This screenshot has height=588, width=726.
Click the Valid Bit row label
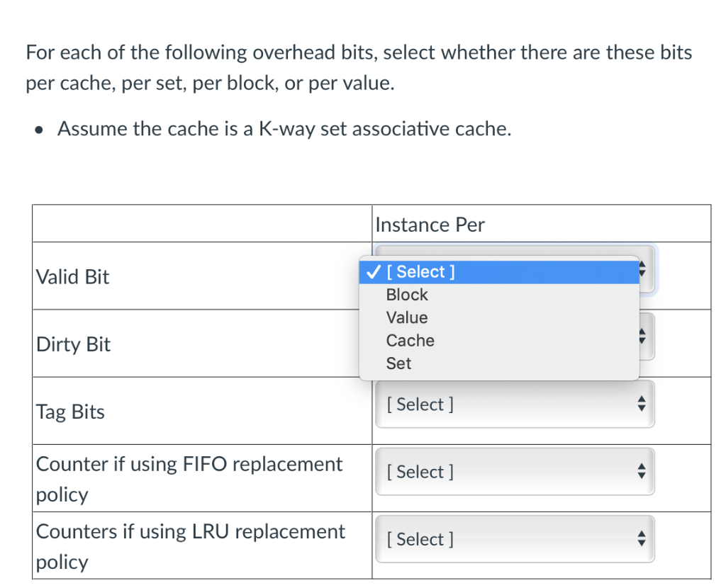(72, 277)
